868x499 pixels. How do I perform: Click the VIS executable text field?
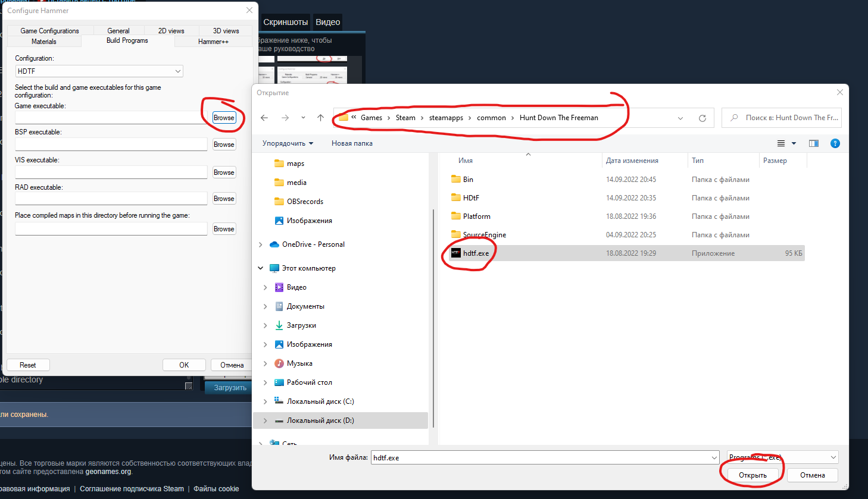coord(111,172)
